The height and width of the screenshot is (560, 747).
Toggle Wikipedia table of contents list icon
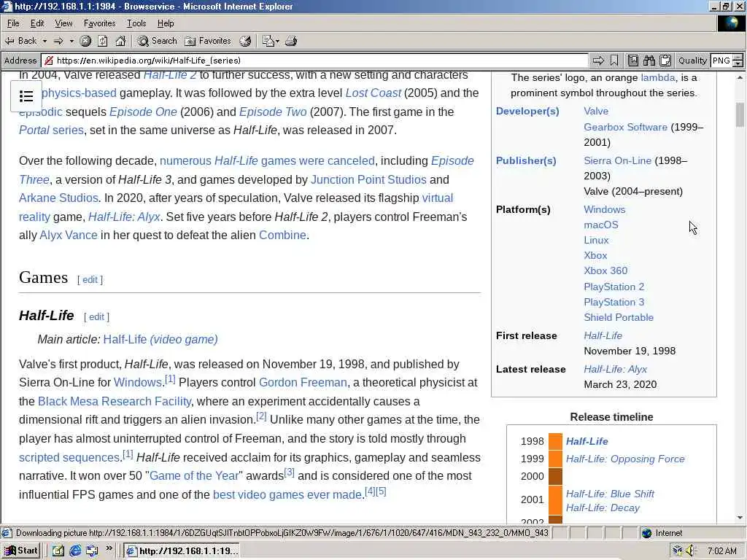tap(26, 96)
